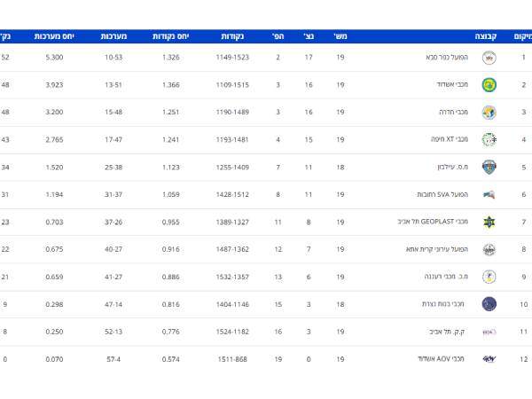Click the Maccabi XT Haifa team logo

click(x=489, y=139)
